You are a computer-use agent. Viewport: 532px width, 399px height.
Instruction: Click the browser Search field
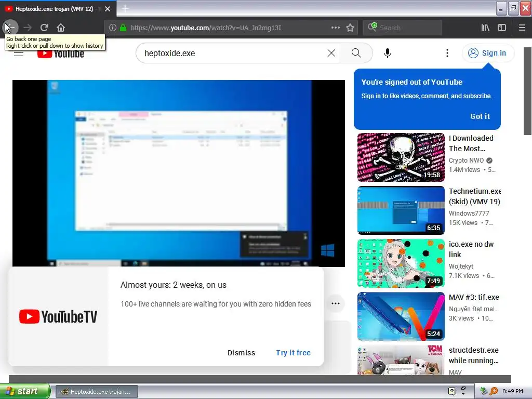[x=403, y=28]
